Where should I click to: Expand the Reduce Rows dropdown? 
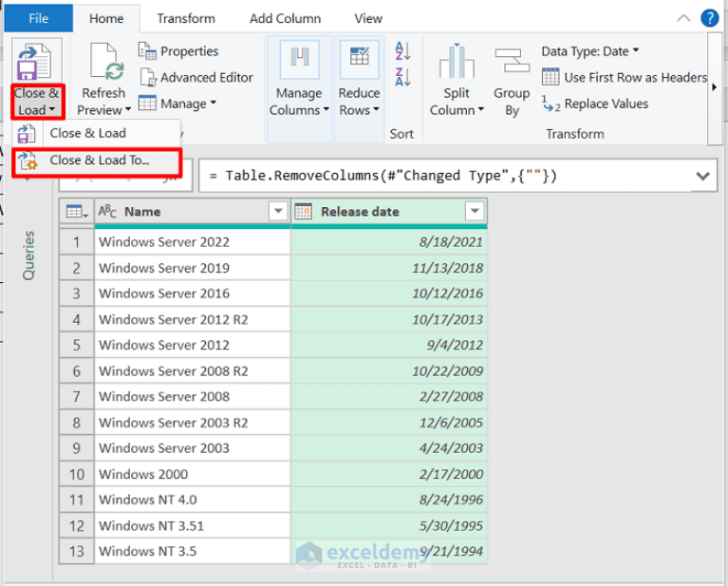coord(376,109)
